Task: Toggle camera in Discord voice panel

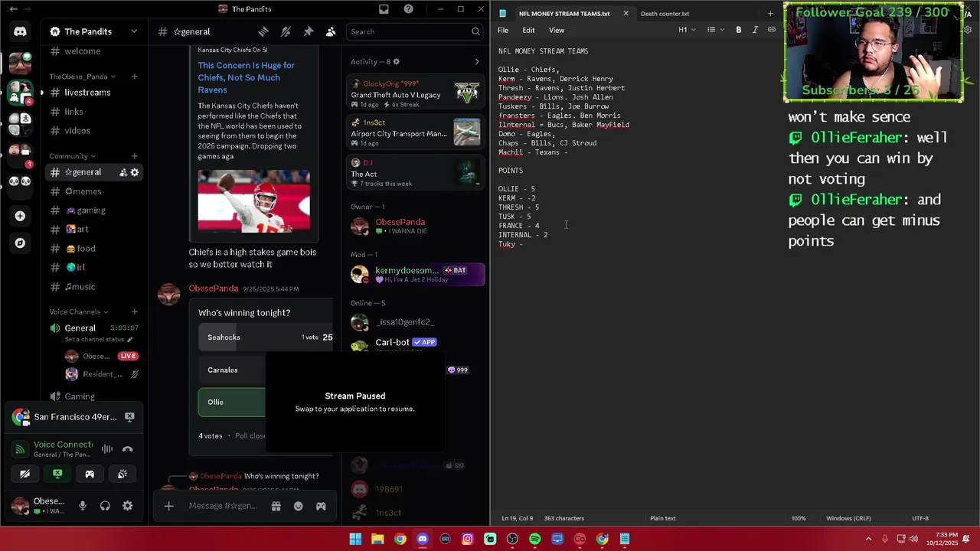Action: [x=24, y=474]
